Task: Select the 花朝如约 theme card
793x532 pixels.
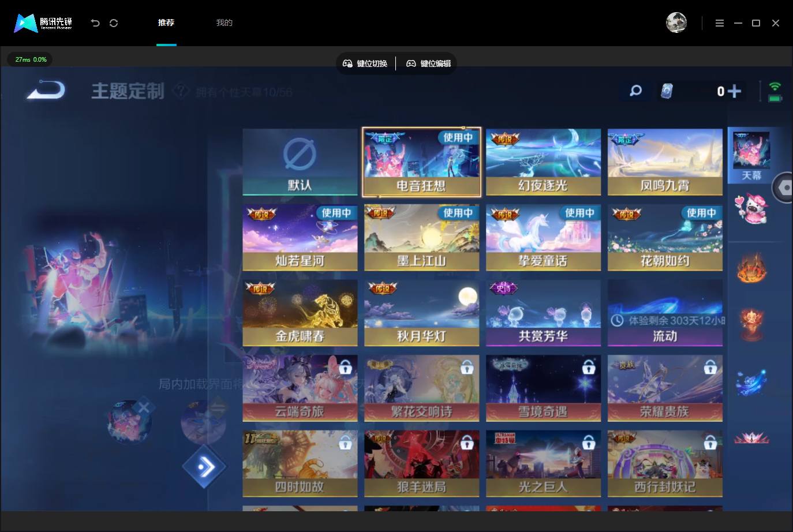Action: click(x=665, y=237)
